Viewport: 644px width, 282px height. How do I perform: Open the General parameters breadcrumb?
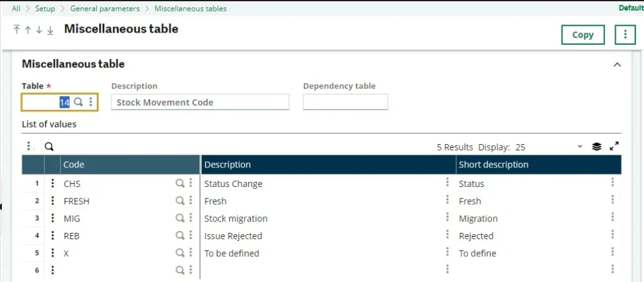[x=105, y=9]
